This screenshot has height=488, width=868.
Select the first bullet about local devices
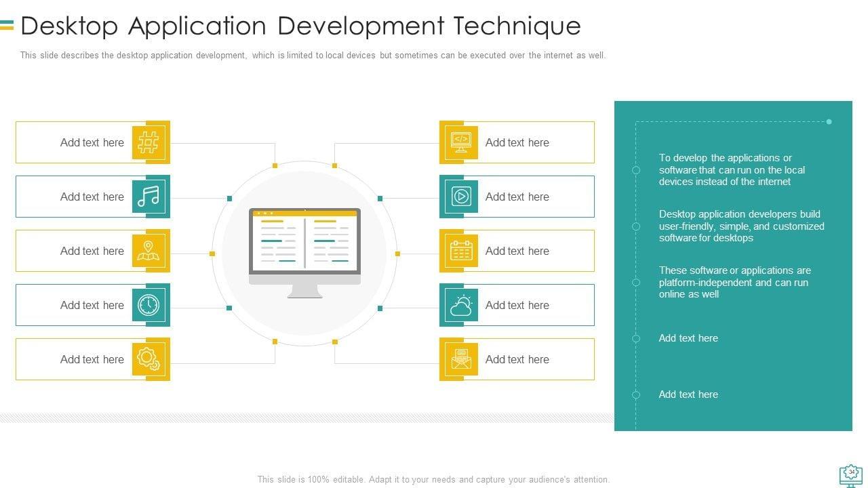(732, 169)
